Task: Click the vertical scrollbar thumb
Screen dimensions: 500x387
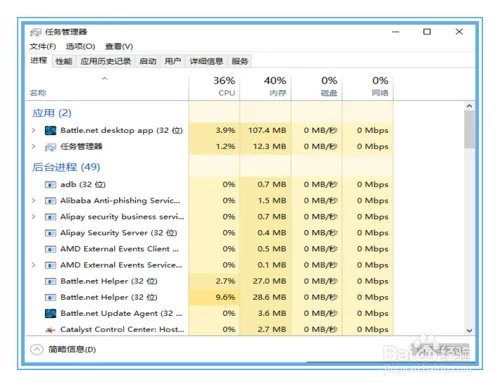Action: (469, 129)
